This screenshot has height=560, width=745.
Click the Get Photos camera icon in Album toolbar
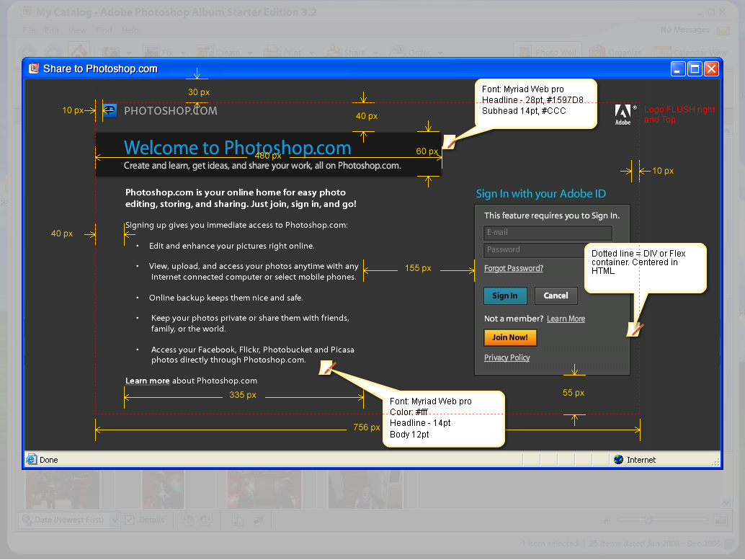click(x=111, y=53)
